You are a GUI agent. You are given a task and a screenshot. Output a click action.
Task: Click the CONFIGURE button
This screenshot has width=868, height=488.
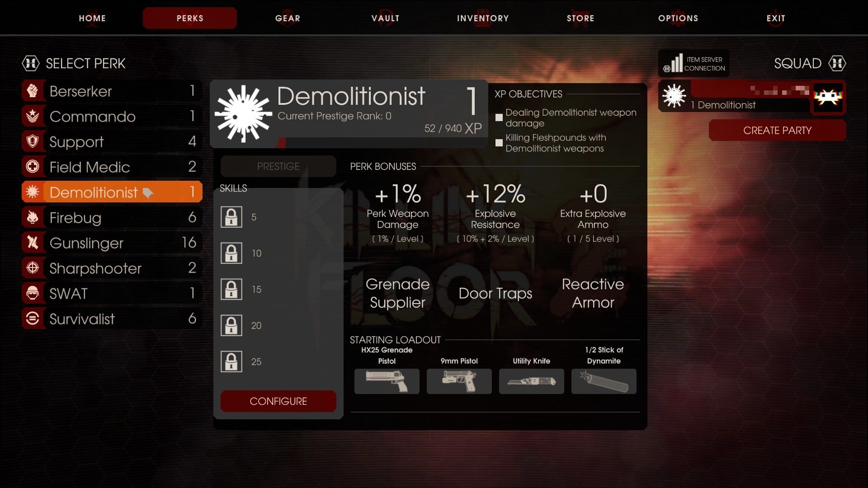point(278,401)
